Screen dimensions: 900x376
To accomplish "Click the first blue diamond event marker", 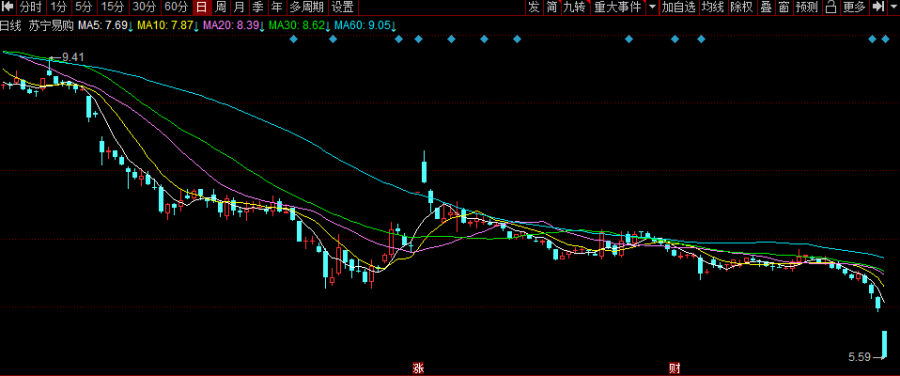I will click(294, 39).
